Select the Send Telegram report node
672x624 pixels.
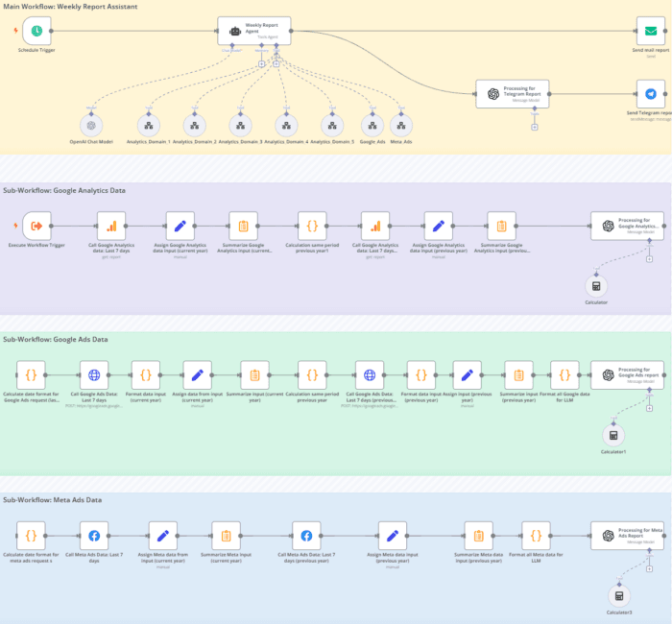point(651,94)
